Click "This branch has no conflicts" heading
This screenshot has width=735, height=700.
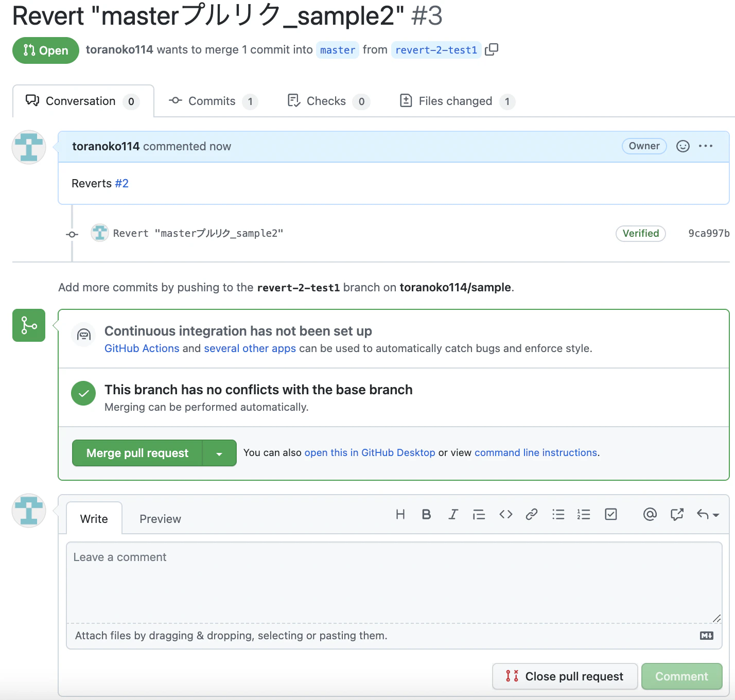tap(258, 390)
